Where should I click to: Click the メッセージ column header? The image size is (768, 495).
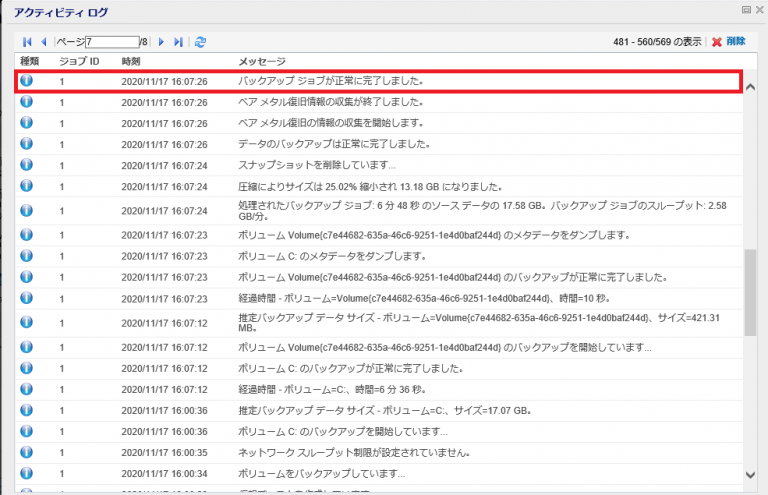click(x=261, y=61)
